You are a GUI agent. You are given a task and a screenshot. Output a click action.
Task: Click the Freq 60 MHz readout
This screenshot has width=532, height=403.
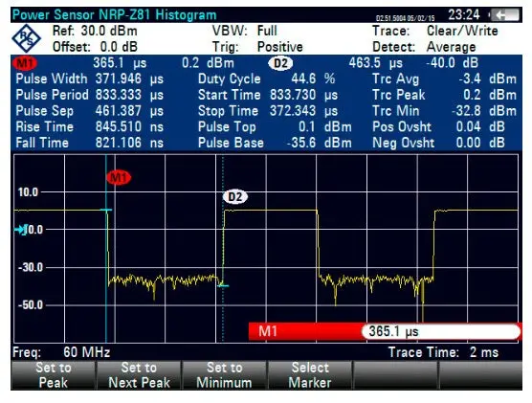point(61,352)
